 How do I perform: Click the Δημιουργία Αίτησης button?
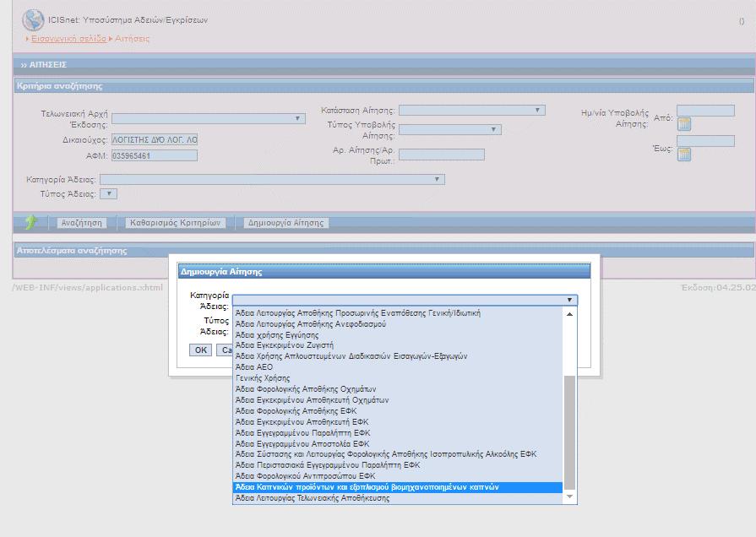[x=286, y=223]
